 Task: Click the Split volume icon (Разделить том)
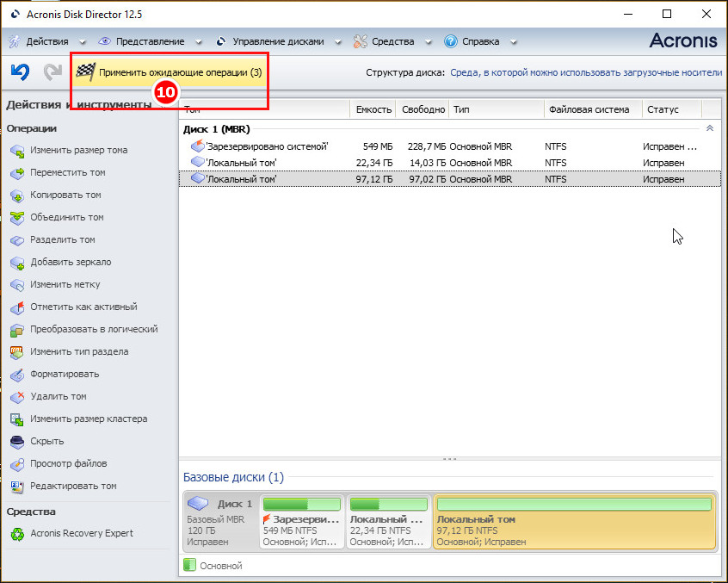pos(17,240)
